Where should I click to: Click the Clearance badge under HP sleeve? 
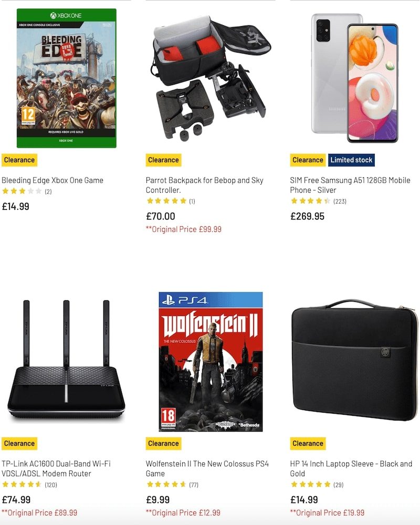(308, 444)
